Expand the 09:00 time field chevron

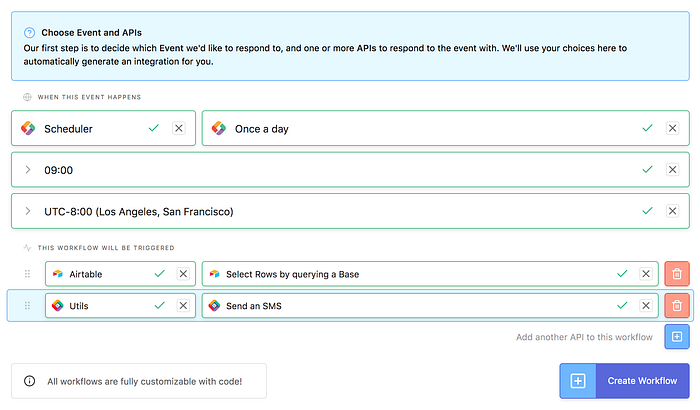[28, 170]
